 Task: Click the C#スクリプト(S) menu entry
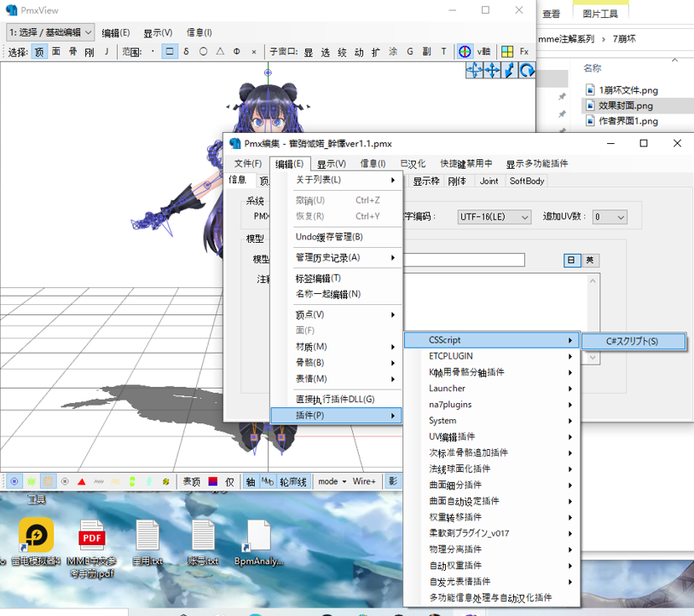pos(633,342)
